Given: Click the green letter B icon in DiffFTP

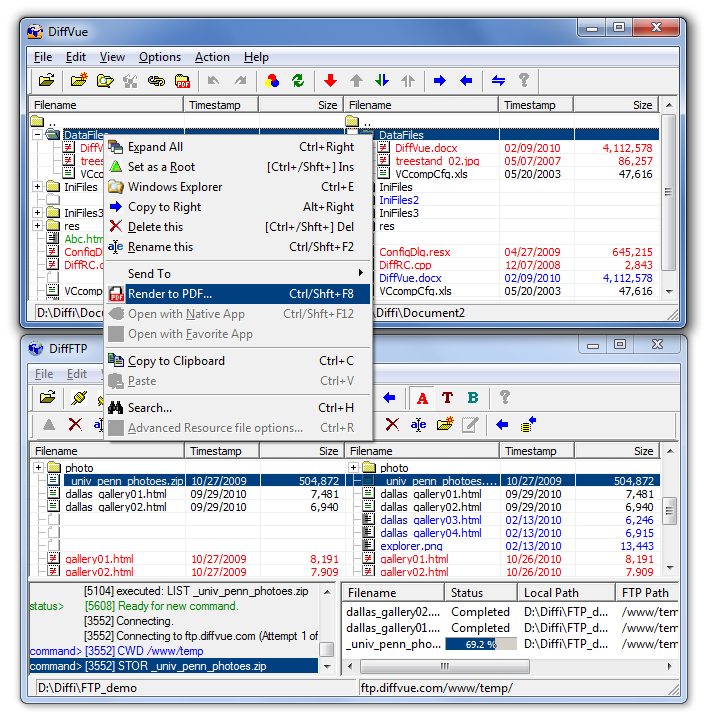Looking at the screenshot, I should [x=473, y=398].
